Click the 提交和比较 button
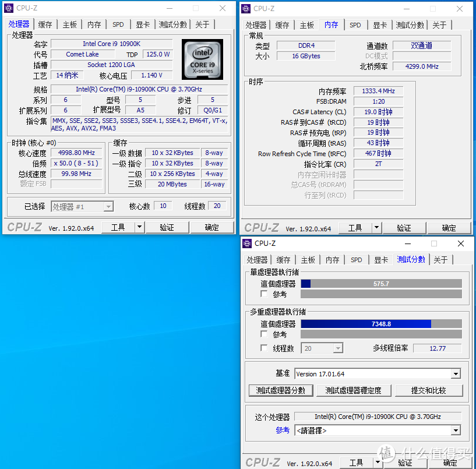This screenshot has height=469, width=476. coord(429,390)
